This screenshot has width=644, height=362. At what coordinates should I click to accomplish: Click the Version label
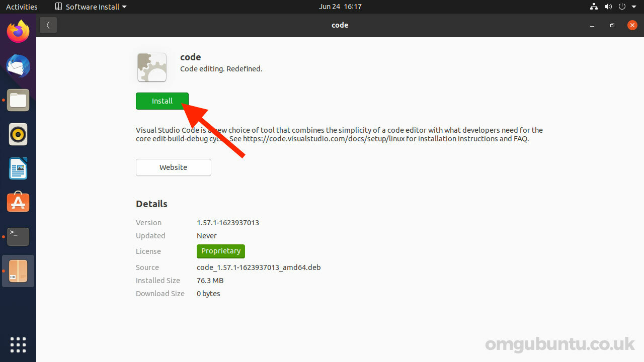[x=148, y=223]
